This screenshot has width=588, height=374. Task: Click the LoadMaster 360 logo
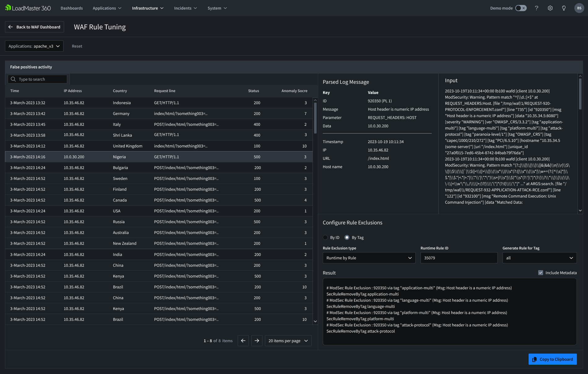28,8
